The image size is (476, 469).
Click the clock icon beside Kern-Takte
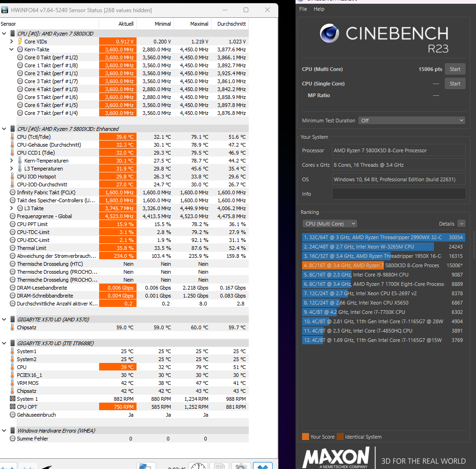(x=20, y=49)
